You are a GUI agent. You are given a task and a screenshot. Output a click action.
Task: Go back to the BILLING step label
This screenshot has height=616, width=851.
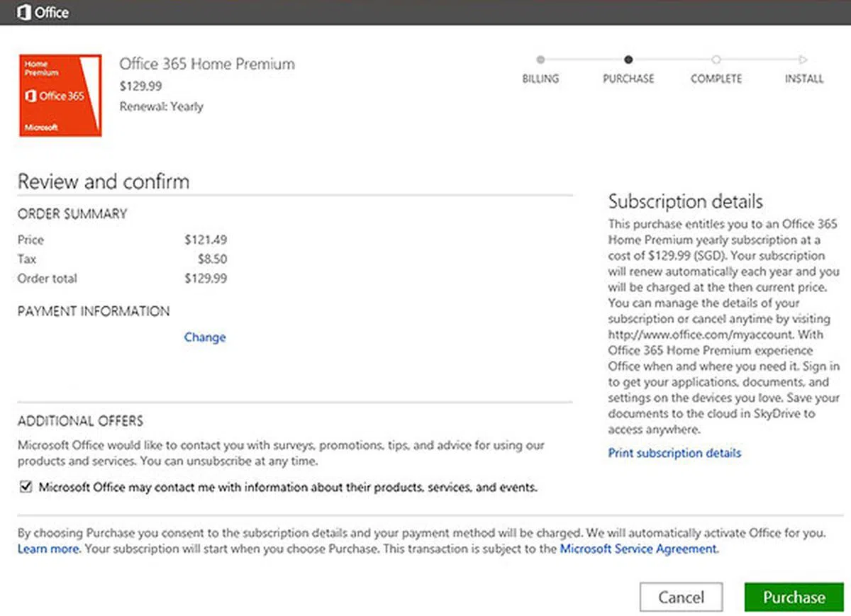540,79
